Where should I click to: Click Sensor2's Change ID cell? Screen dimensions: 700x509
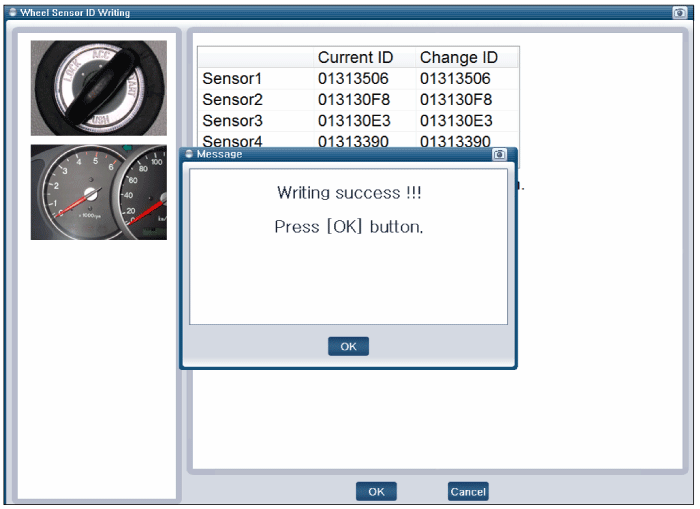pyautogui.click(x=455, y=99)
